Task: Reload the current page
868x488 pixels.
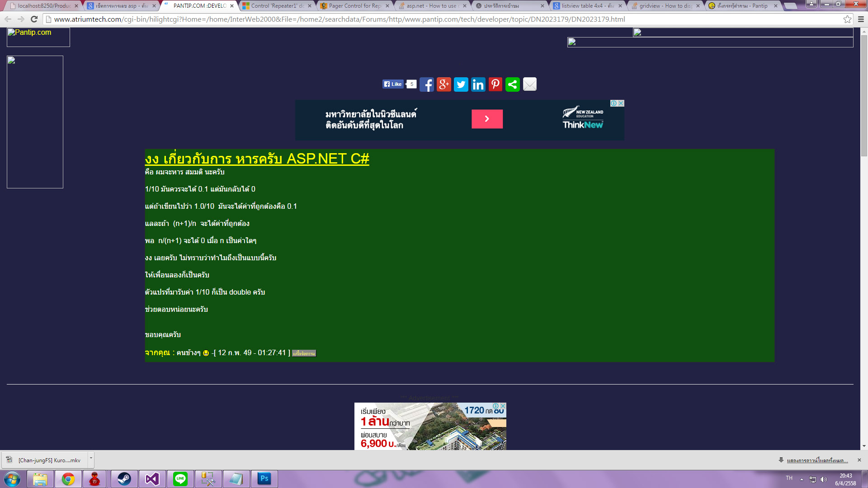Action: pyautogui.click(x=34, y=19)
